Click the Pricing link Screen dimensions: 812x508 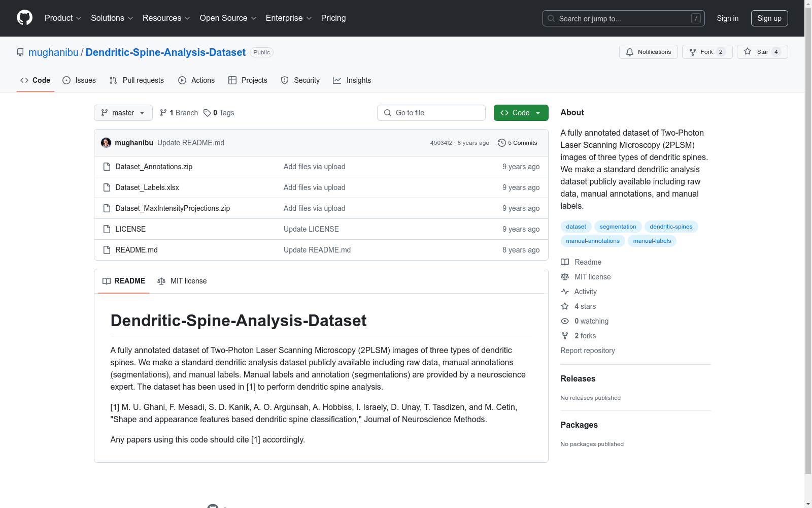tap(333, 18)
